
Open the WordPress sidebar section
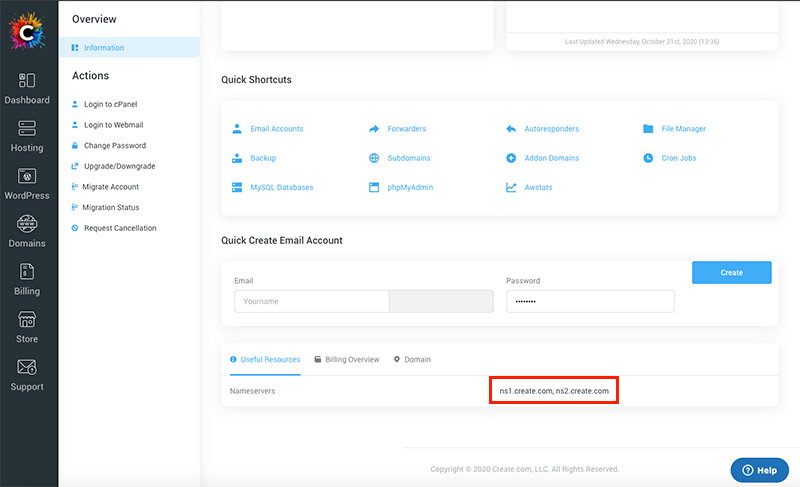[x=27, y=177]
